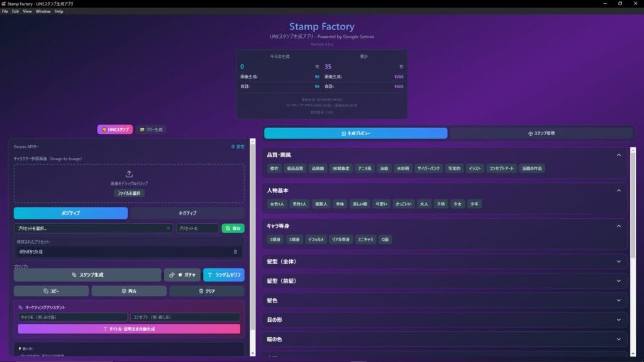Save preset with green 保存 button

[233, 228]
